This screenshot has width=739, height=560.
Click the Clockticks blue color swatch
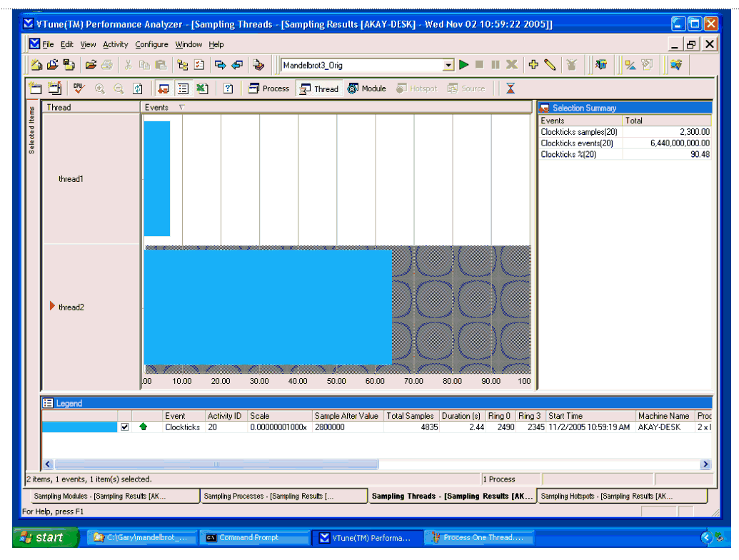[79, 427]
